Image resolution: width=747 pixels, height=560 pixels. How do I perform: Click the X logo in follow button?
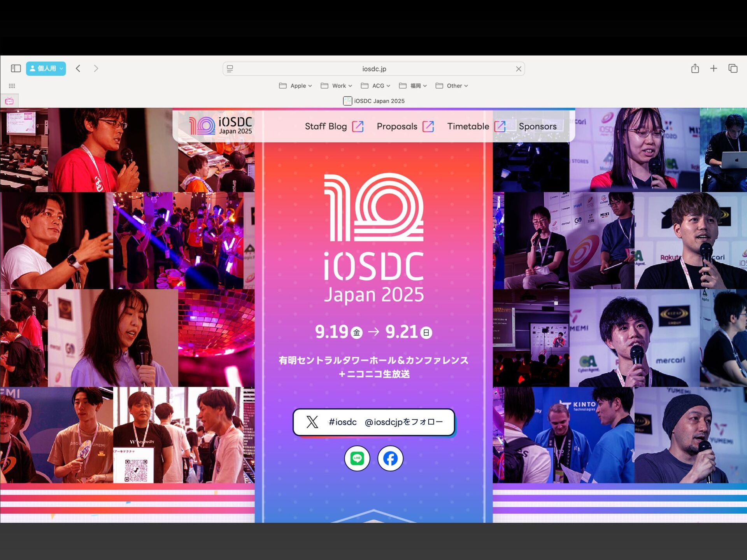pos(312,422)
